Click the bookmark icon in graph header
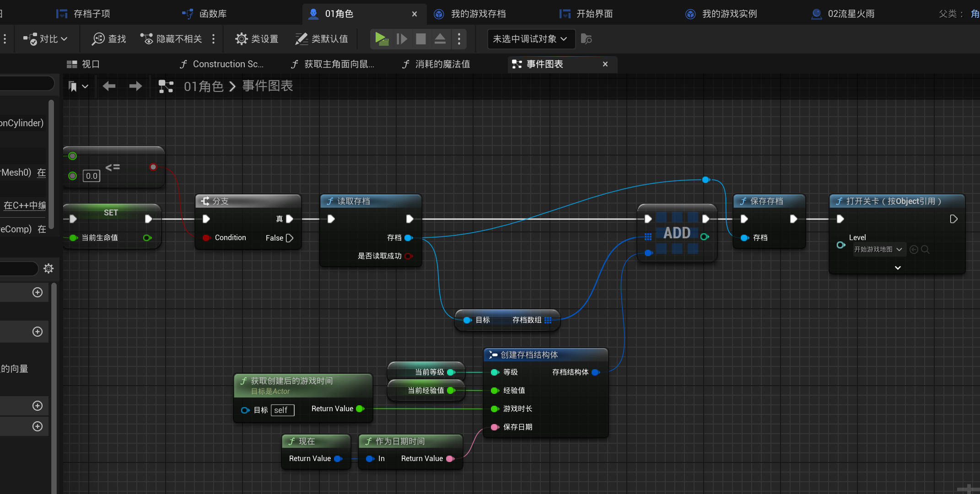The height and width of the screenshot is (494, 980). 73,86
